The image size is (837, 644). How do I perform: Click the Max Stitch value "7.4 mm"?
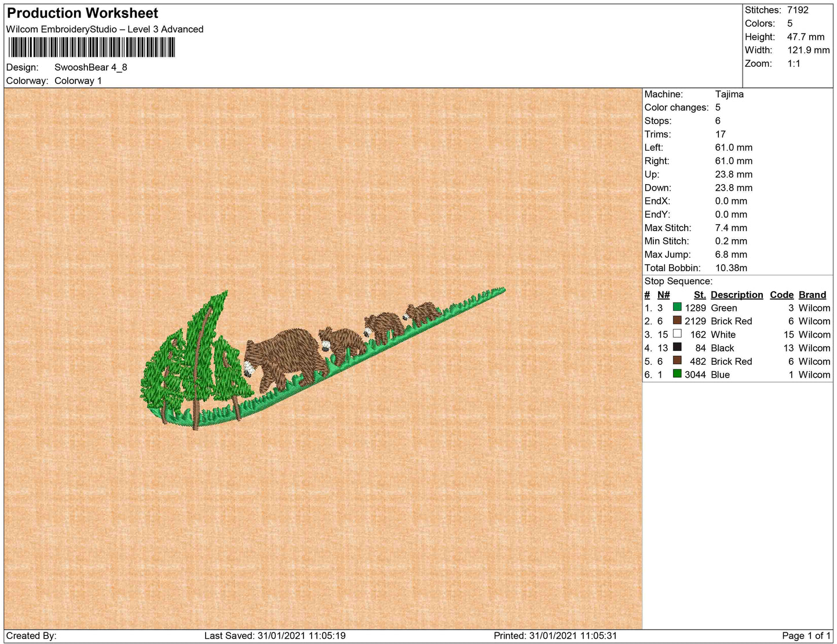(731, 228)
